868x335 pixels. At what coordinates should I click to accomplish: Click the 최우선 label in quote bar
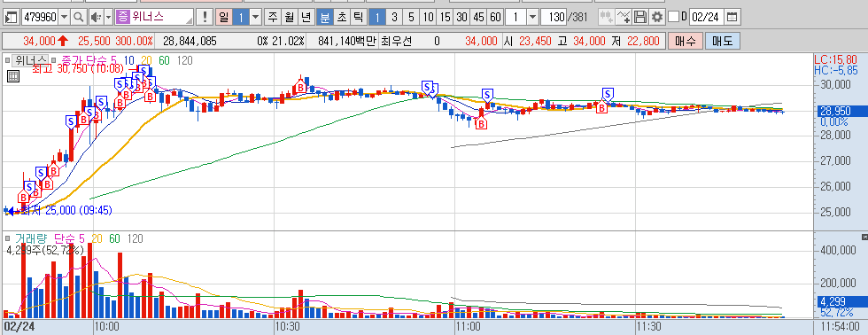click(396, 41)
